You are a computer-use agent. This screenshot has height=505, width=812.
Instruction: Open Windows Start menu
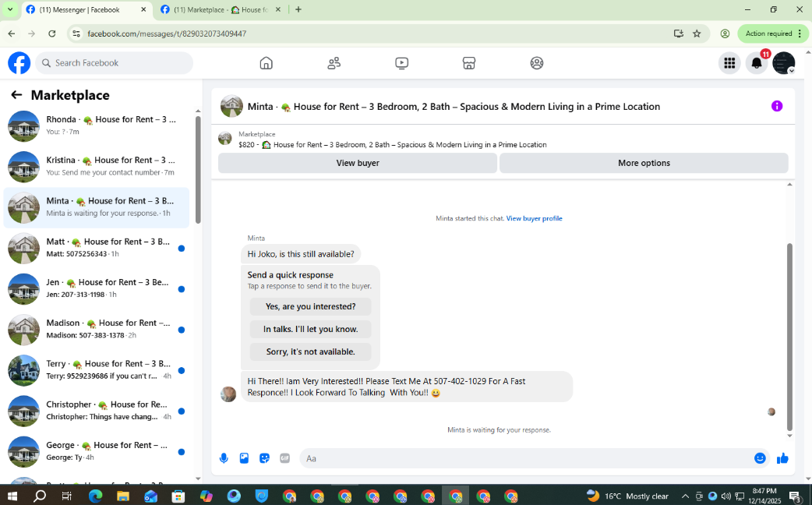coord(12,496)
